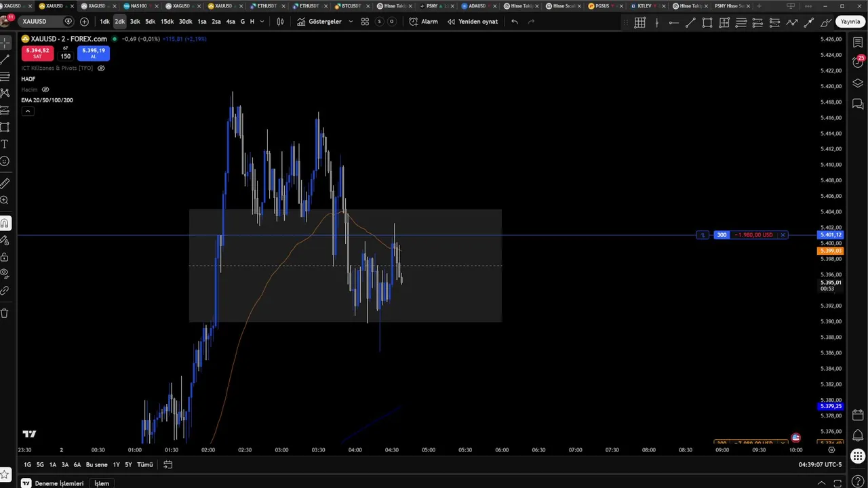This screenshot has height=488, width=868.
Task: Undo the last chart action
Action: click(x=515, y=22)
